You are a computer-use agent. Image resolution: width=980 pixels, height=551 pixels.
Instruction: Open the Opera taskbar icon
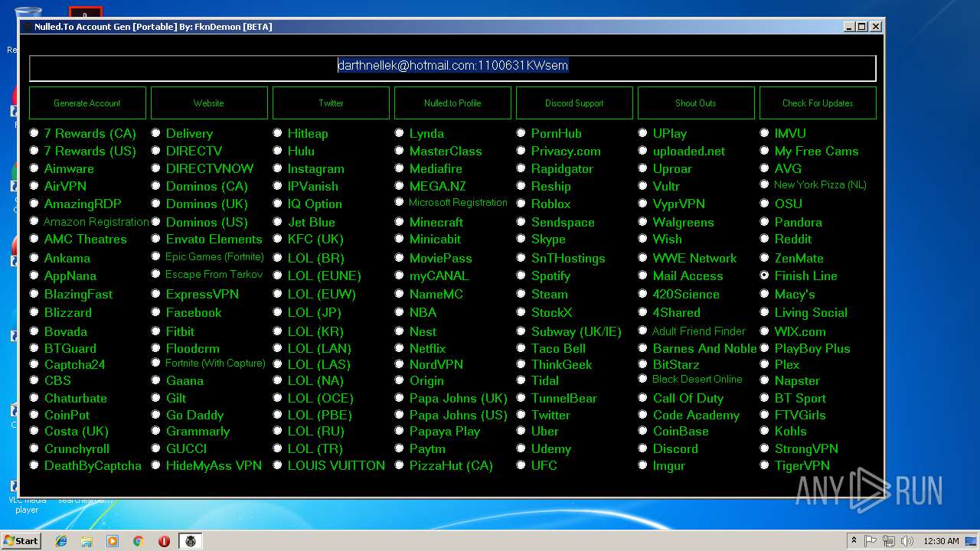[x=164, y=541]
